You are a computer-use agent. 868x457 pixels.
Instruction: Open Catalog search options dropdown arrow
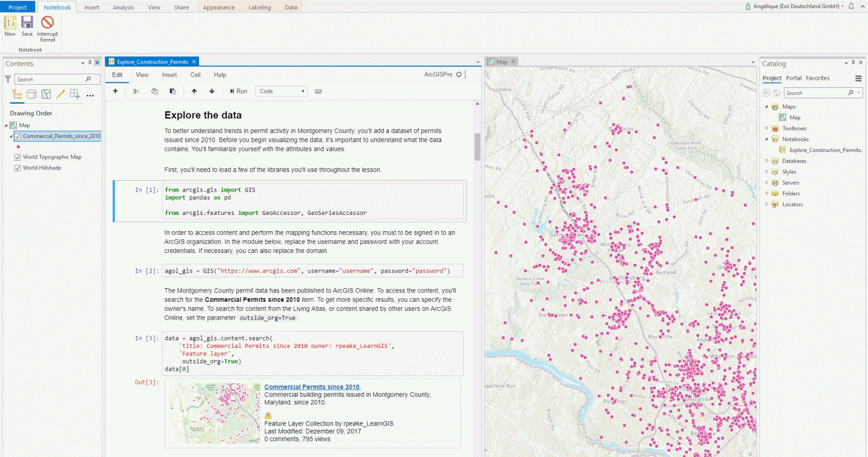859,93
